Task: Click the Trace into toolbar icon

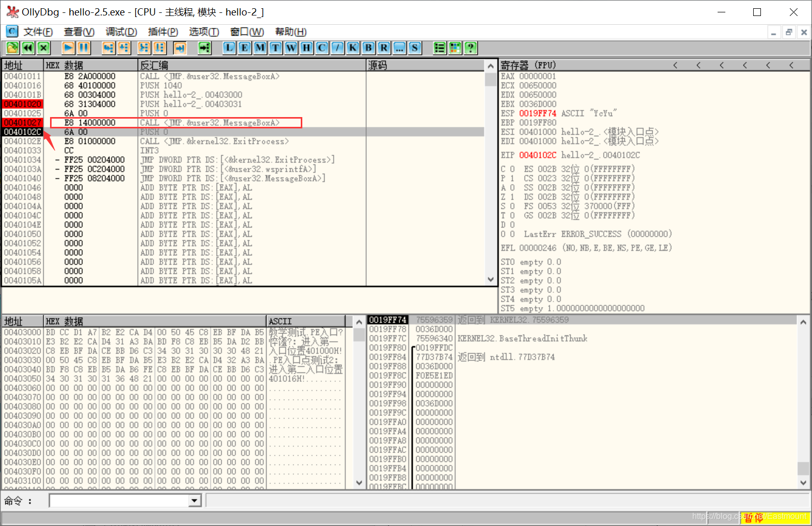Action: pyautogui.click(x=144, y=48)
